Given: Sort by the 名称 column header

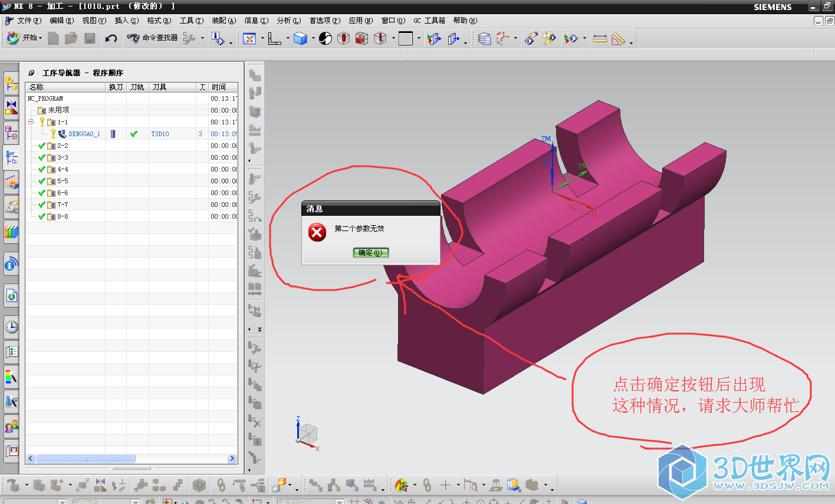Looking at the screenshot, I should [65, 87].
